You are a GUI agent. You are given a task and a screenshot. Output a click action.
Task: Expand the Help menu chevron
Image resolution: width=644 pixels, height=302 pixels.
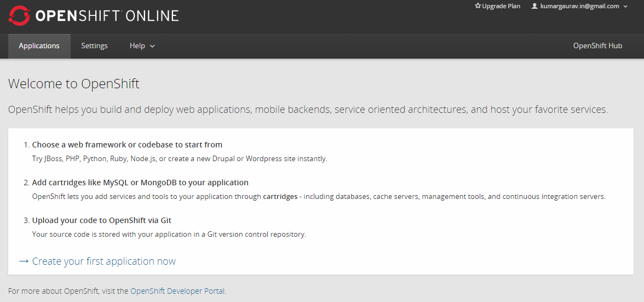click(x=152, y=47)
